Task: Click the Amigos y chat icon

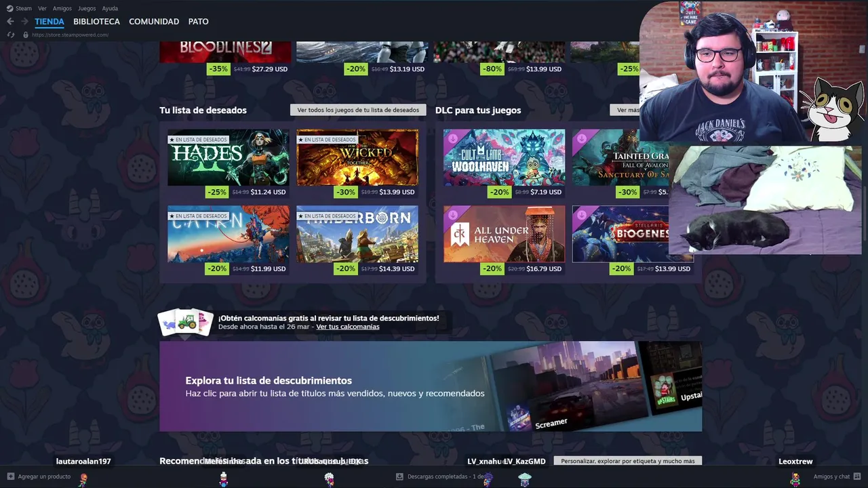Action: [857, 476]
